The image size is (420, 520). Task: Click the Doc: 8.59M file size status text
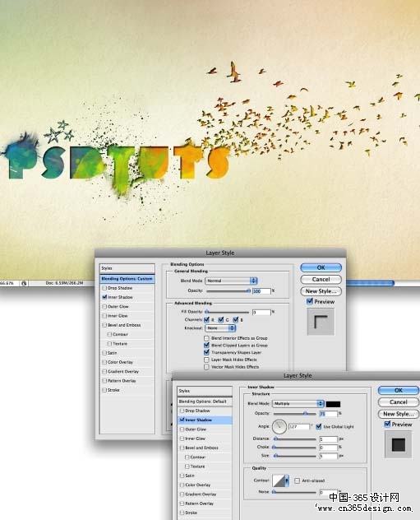coord(64,283)
